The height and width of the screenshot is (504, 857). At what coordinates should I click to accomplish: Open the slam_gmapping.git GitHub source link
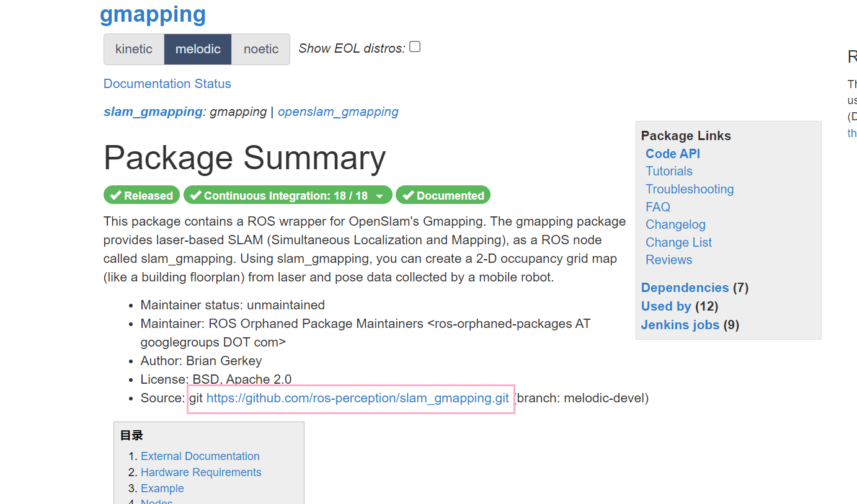(x=357, y=398)
